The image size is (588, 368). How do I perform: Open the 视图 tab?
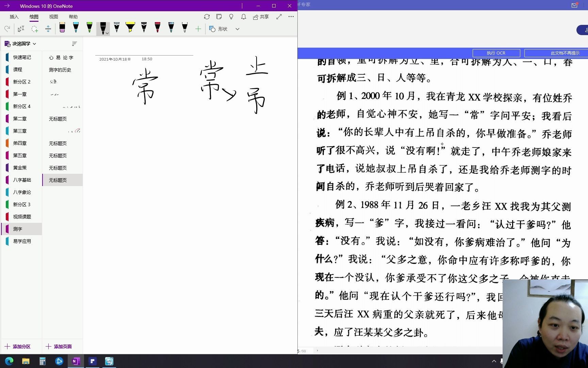[x=53, y=17]
